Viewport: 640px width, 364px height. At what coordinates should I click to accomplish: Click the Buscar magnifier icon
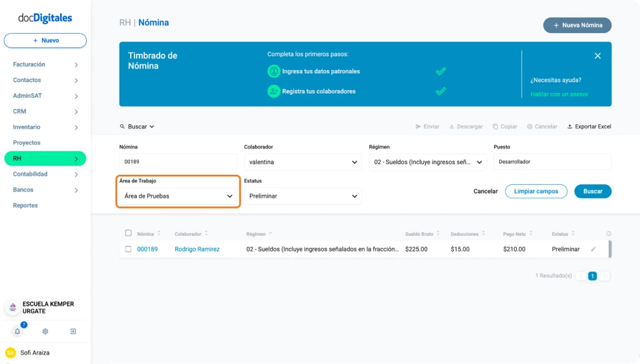pos(122,126)
